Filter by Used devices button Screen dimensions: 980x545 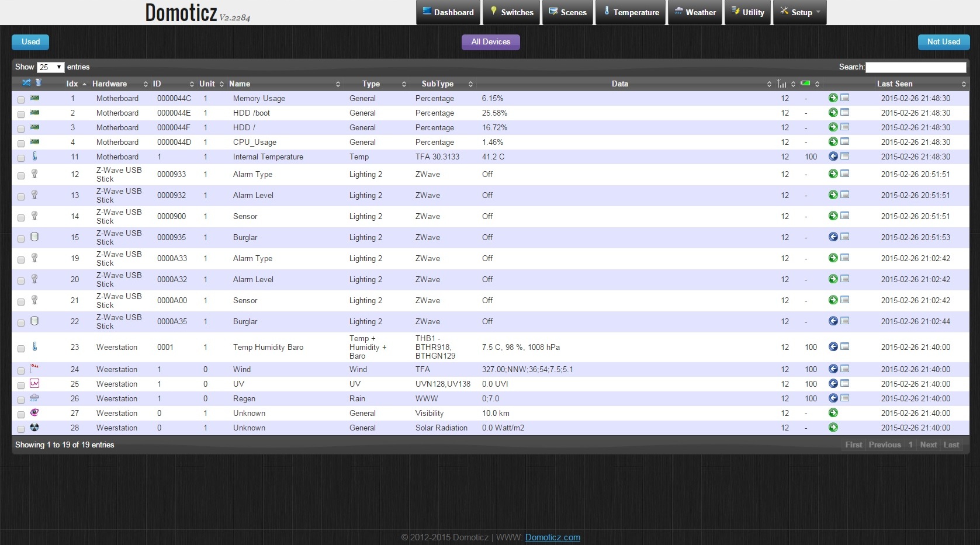coord(30,42)
